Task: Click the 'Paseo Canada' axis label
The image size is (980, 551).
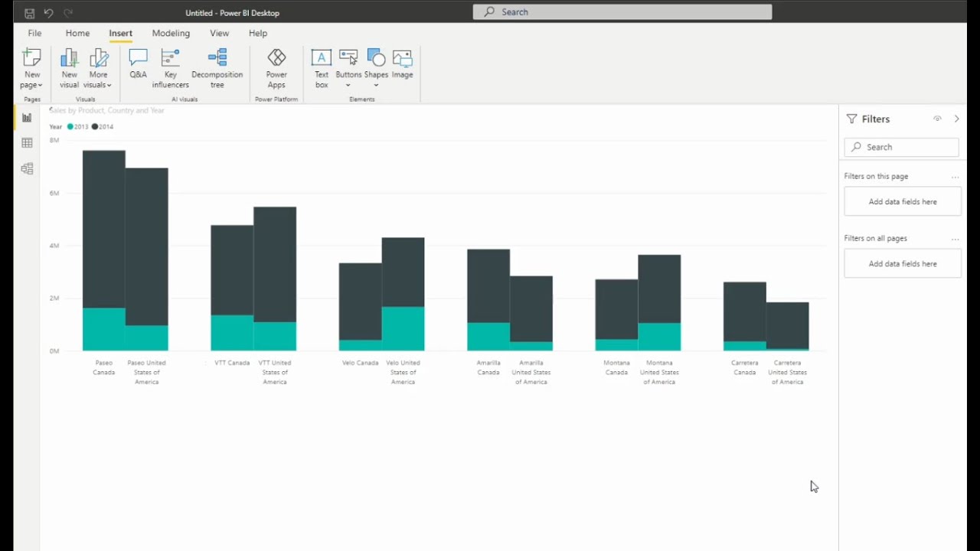Action: point(104,367)
